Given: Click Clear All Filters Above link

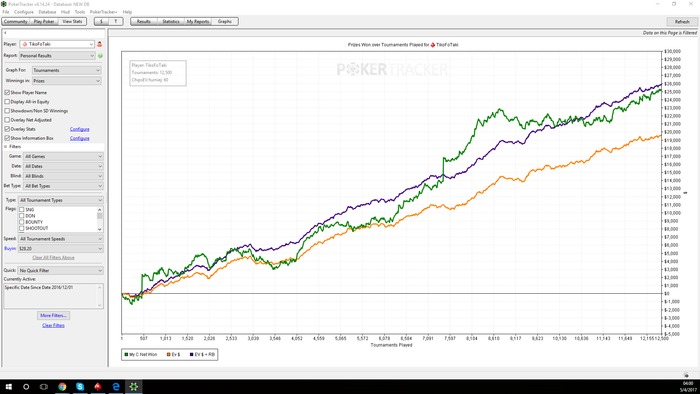Looking at the screenshot, I should pos(53,258).
